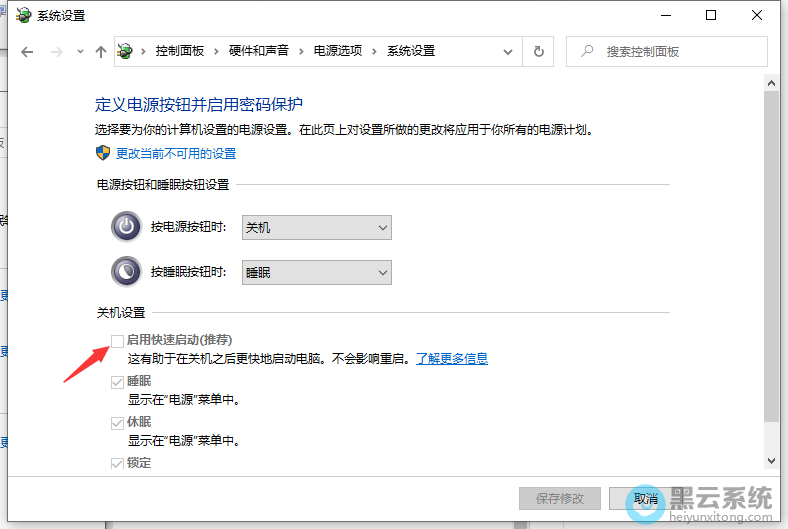Toggle the 睡眠 checkbox
Screen dimensions: 788x529
(x=118, y=382)
